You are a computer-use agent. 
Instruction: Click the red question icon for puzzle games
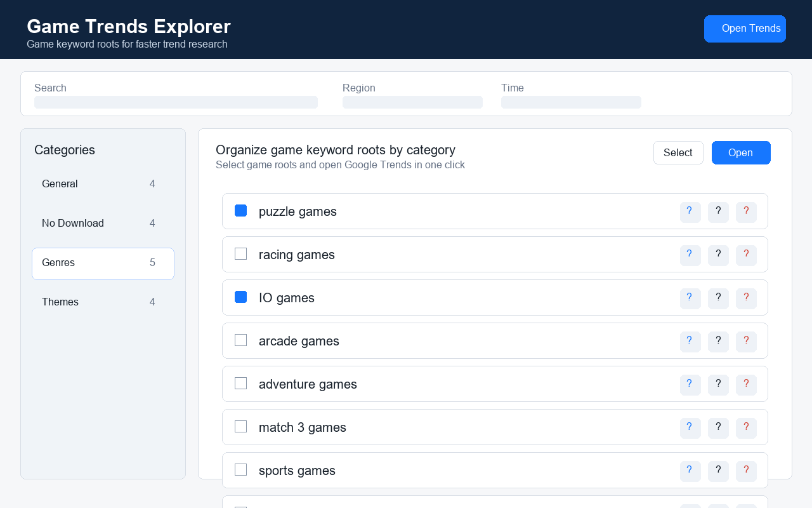point(746,212)
